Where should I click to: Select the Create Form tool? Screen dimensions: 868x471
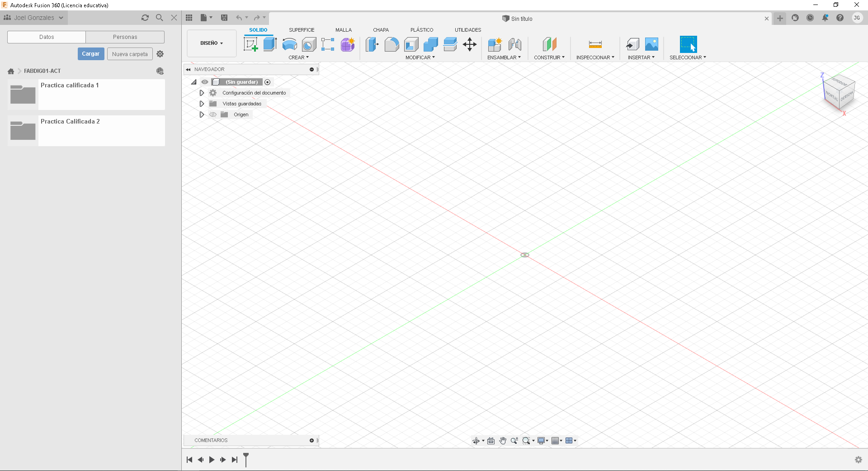(x=348, y=44)
